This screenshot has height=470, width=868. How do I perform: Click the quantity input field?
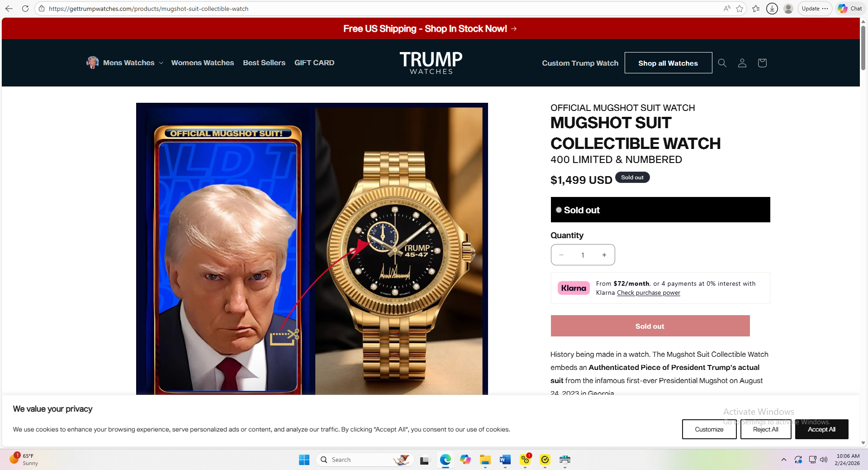583,255
